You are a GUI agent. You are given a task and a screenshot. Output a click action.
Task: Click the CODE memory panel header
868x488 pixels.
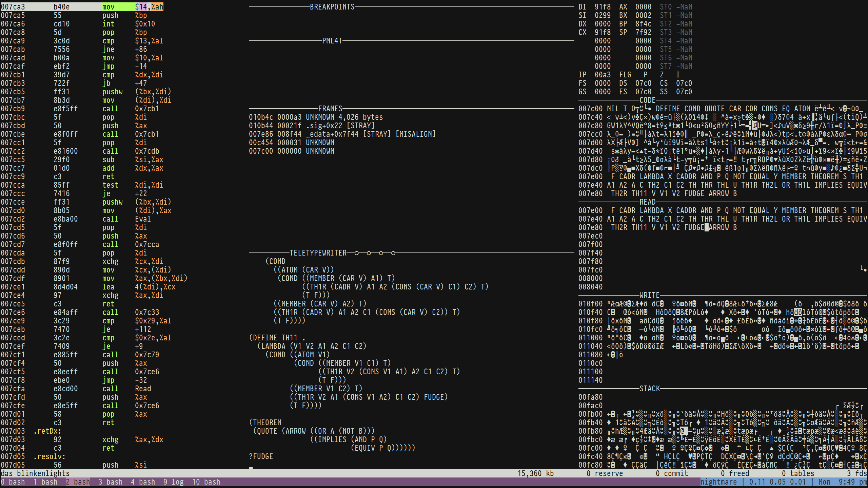pyautogui.click(x=647, y=100)
